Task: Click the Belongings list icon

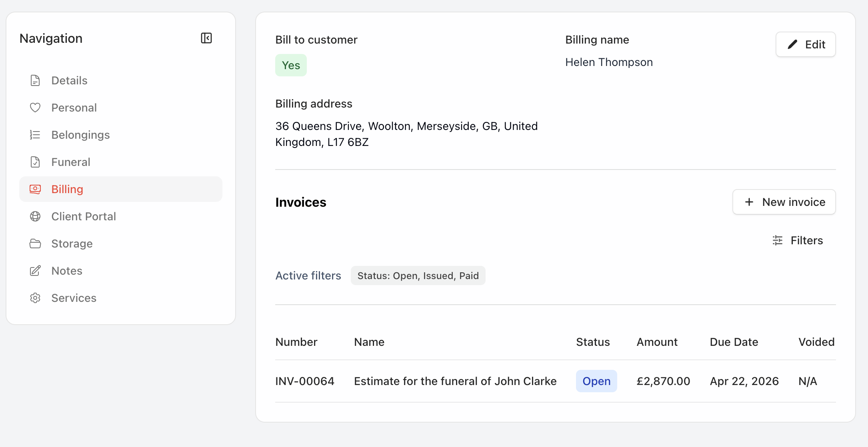Action: [35, 135]
